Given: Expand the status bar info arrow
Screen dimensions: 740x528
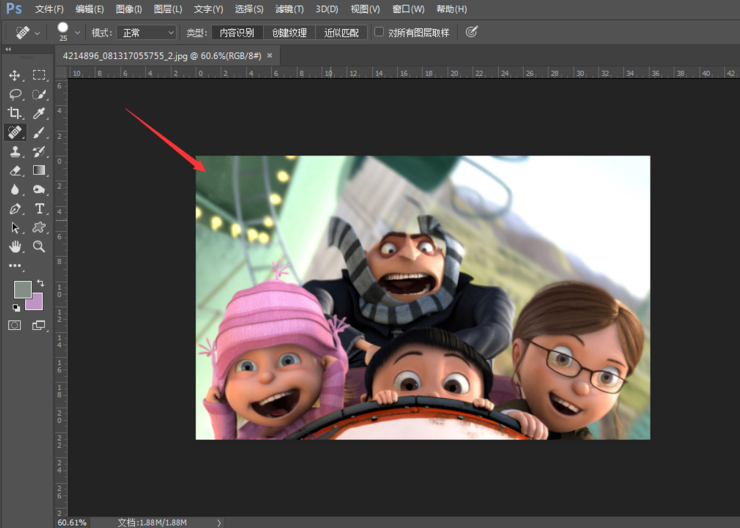Looking at the screenshot, I should (x=219, y=522).
